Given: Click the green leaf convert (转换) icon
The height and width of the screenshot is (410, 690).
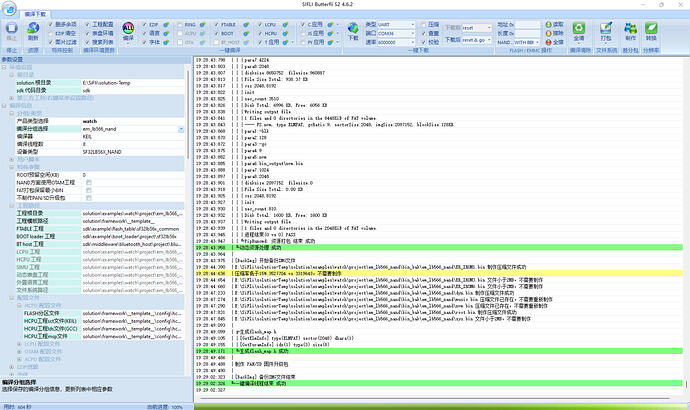Looking at the screenshot, I should 651,28.
